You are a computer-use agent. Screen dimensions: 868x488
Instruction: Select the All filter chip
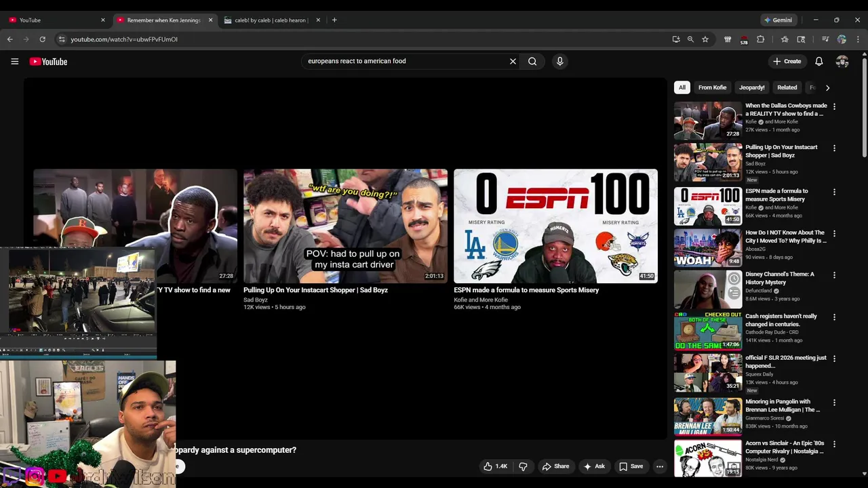click(682, 87)
